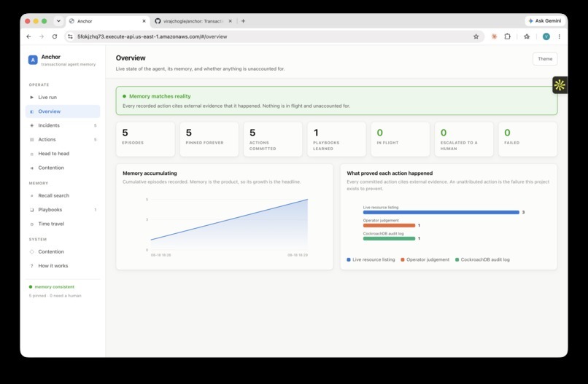Screen dimensions: 588x384
Task: Open the Incidents page
Action: pos(62,125)
